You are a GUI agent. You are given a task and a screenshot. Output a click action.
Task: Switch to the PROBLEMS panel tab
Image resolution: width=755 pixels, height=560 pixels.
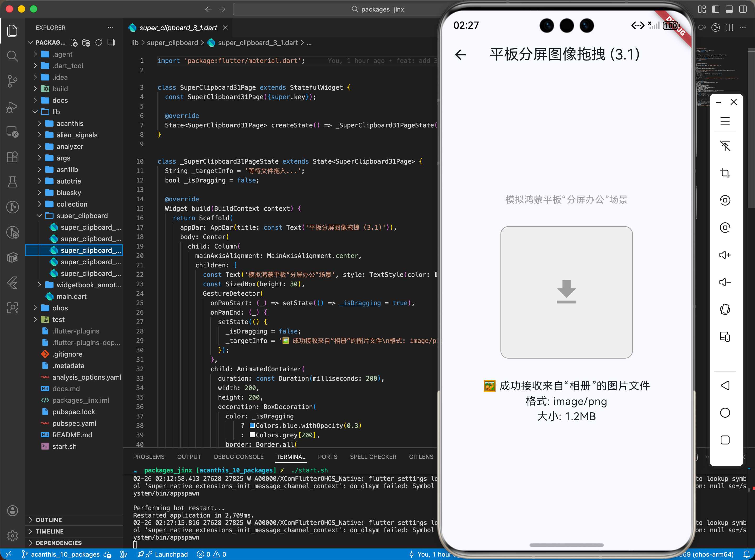[x=148, y=457]
